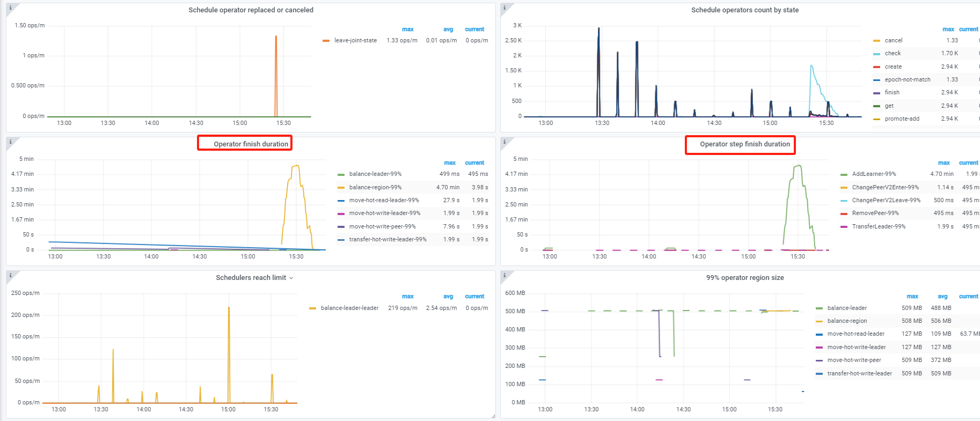Toggle balance-region-99% series in legend
Image resolution: width=980 pixels, height=421 pixels.
coord(375,187)
